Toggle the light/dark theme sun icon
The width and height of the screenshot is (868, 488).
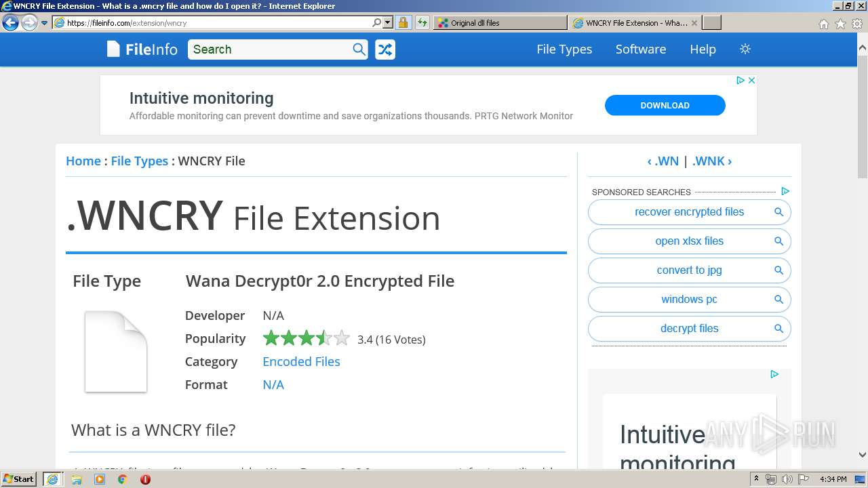click(745, 49)
